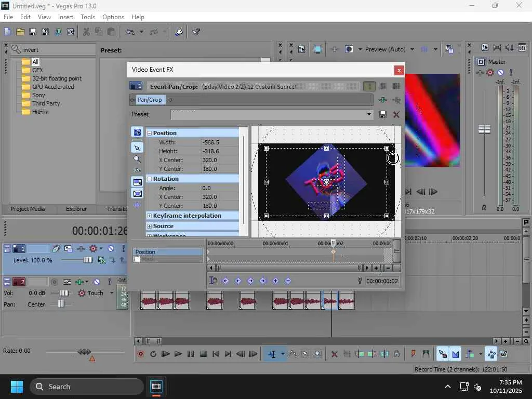Toggle the Mask checkbox
This screenshot has height=399, width=532.
(137, 259)
